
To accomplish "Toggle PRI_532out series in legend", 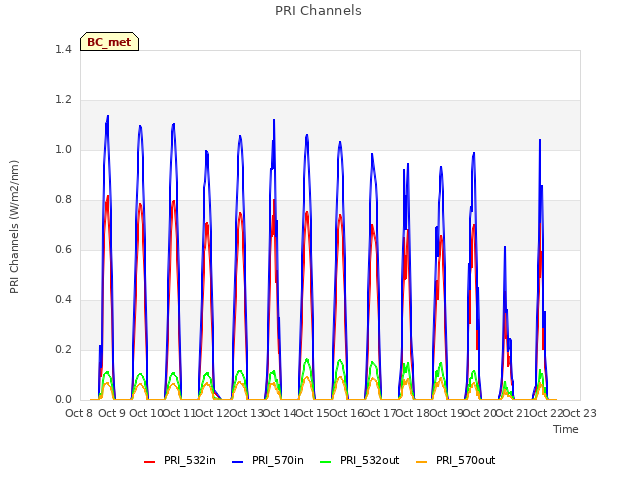I will (x=360, y=460).
